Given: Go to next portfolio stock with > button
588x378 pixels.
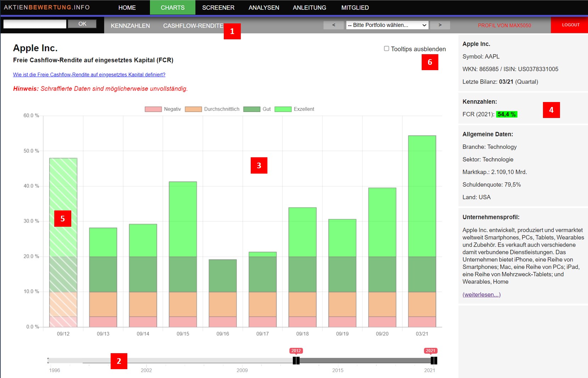Looking at the screenshot, I should [440, 25].
